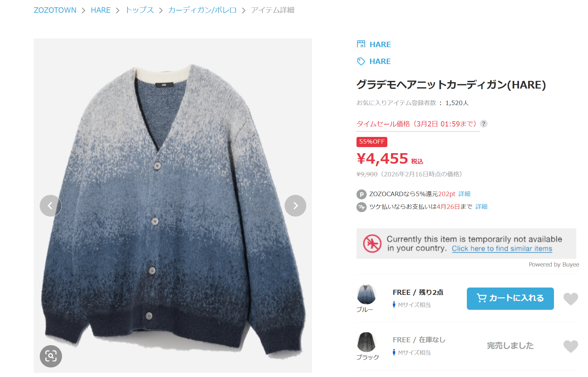Show the next product image
Screen dimensions: 588x377
click(x=295, y=206)
